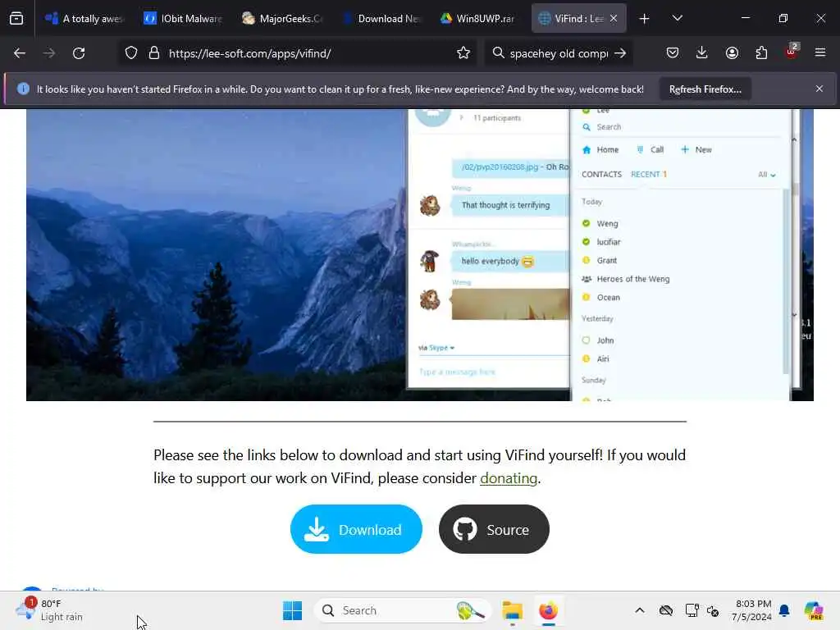This screenshot has width=840, height=630.
Task: Open the Firefox account icon
Action: pos(732,52)
